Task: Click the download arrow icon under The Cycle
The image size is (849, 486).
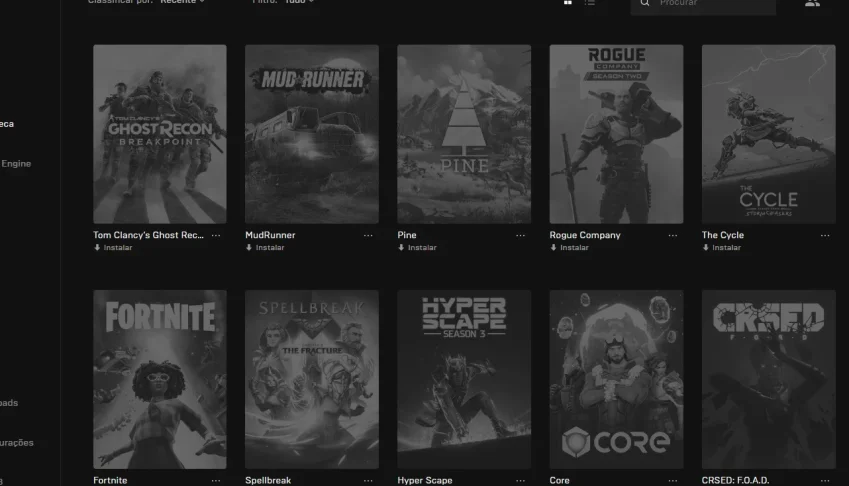Action: tap(706, 247)
